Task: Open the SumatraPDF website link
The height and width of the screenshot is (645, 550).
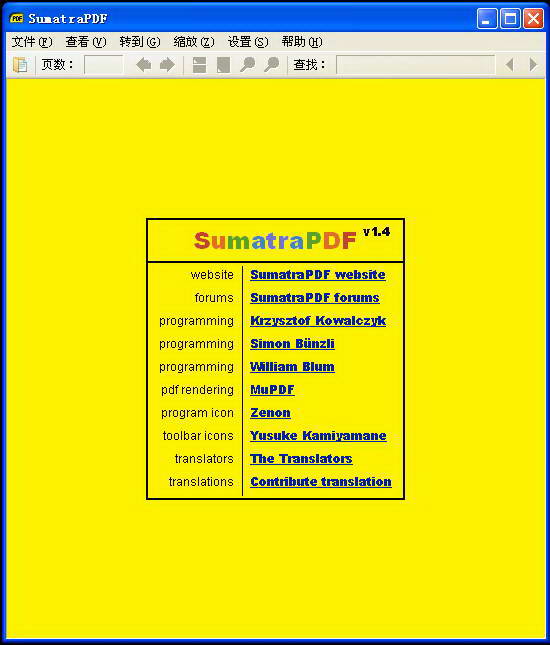Action: point(318,275)
